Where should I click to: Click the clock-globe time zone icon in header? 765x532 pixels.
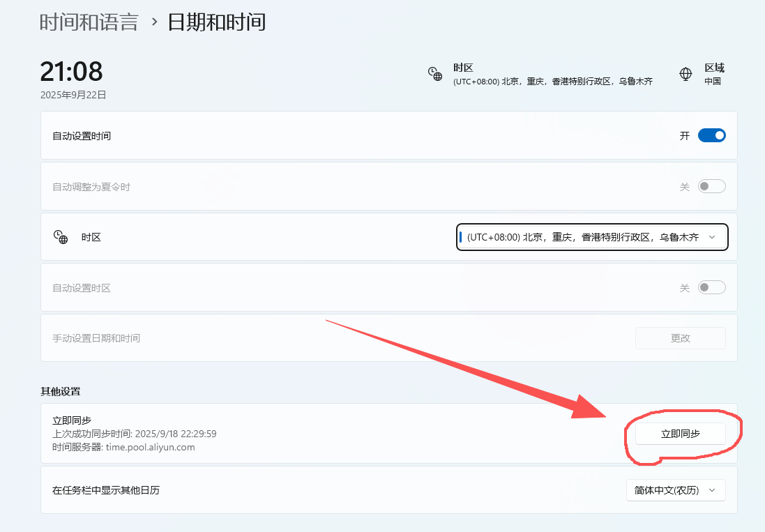(434, 74)
